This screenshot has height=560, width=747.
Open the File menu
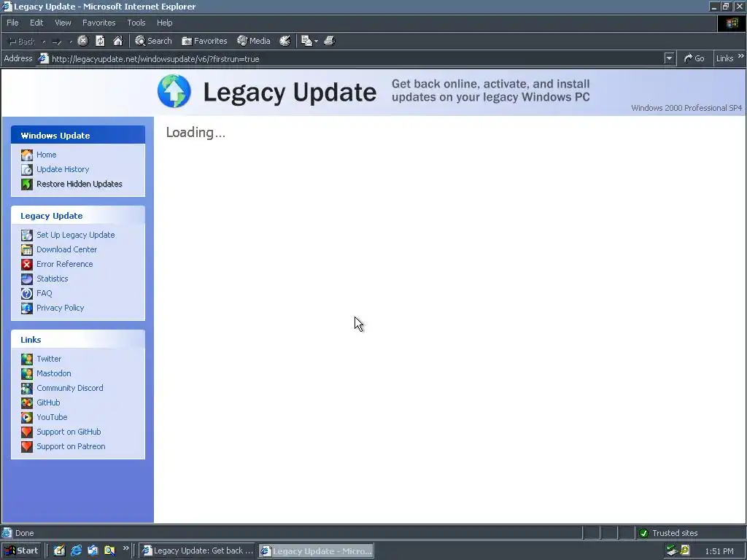tap(12, 23)
